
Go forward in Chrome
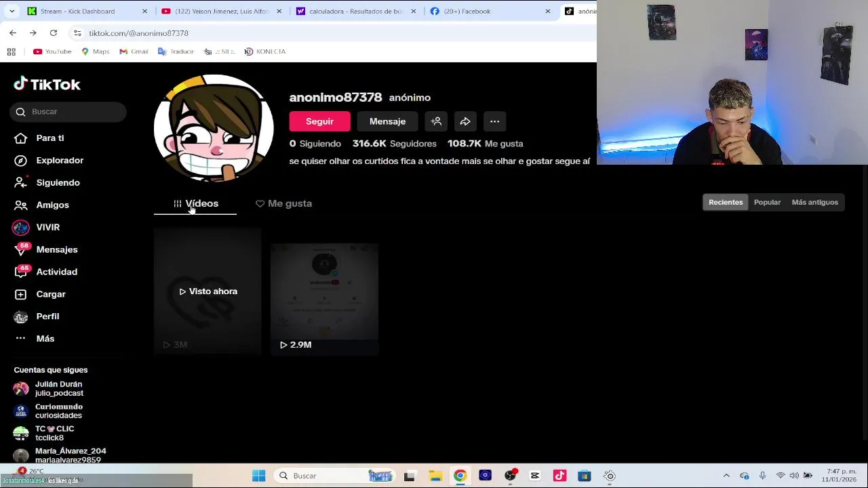click(x=33, y=33)
